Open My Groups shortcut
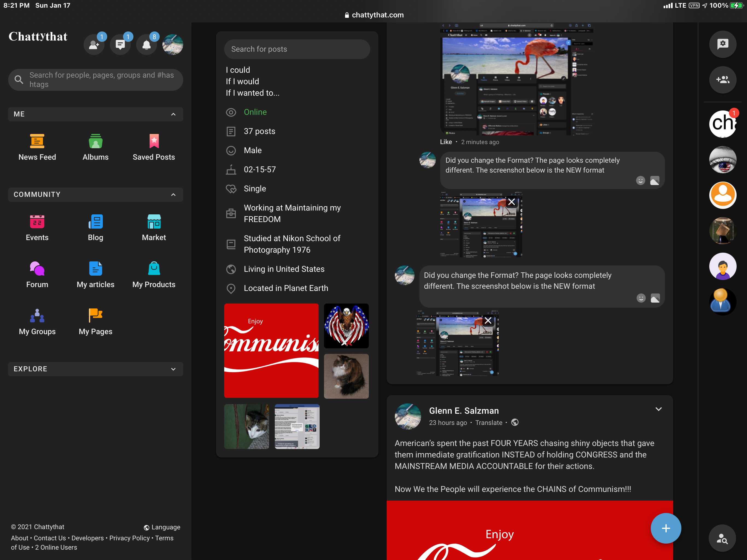 pyautogui.click(x=37, y=322)
